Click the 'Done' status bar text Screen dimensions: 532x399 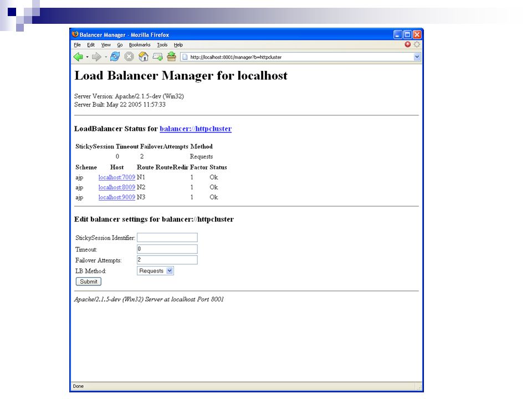(x=78, y=386)
